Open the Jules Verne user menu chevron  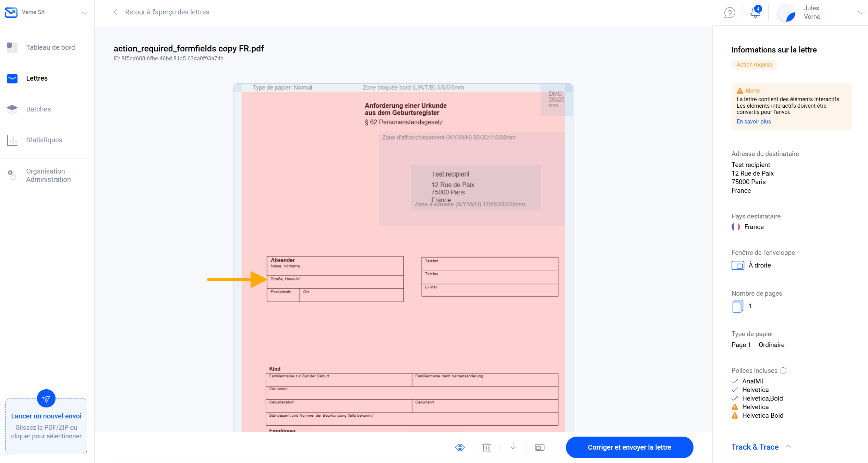(x=860, y=12)
